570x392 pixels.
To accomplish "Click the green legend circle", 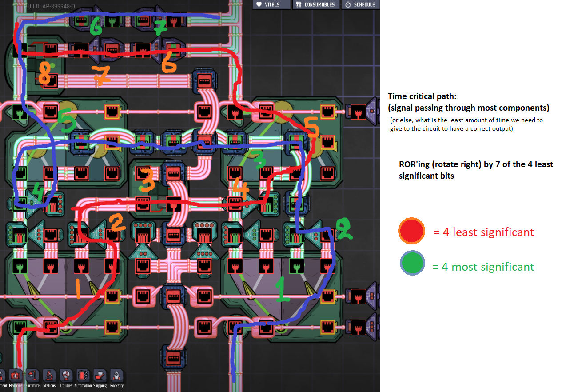I will (411, 266).
